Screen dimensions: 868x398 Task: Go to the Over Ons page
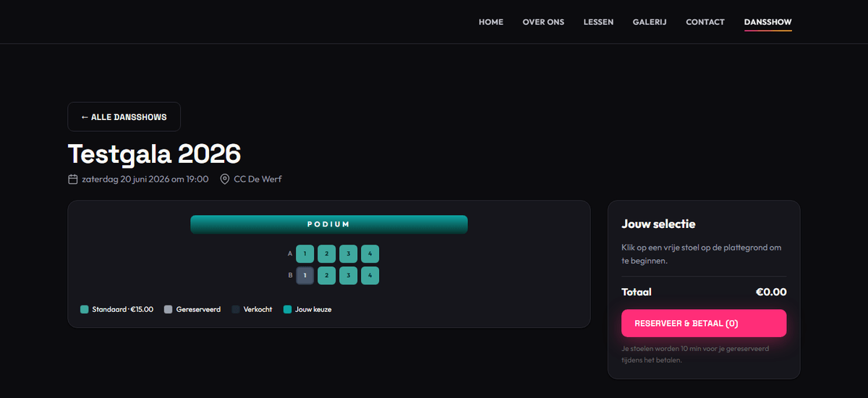[543, 22]
